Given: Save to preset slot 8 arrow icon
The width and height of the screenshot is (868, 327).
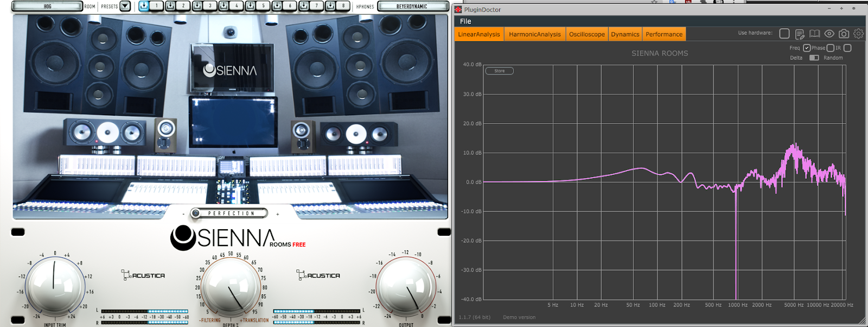Looking at the screenshot, I should [x=330, y=6].
